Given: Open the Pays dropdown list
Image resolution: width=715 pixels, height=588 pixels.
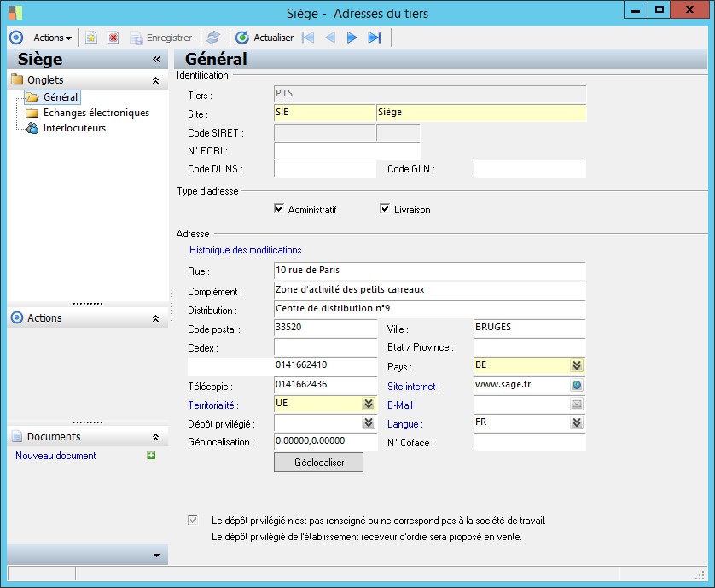Looking at the screenshot, I should pyautogui.click(x=577, y=365).
